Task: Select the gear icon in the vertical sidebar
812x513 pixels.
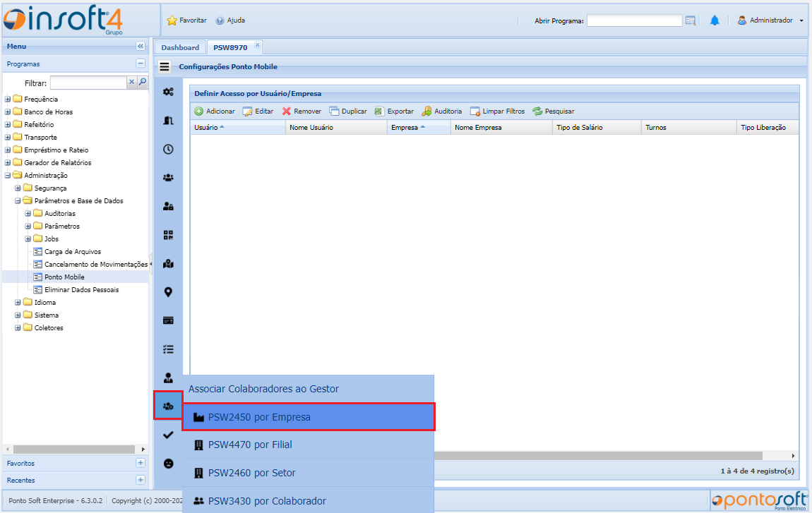Action: tap(167, 92)
